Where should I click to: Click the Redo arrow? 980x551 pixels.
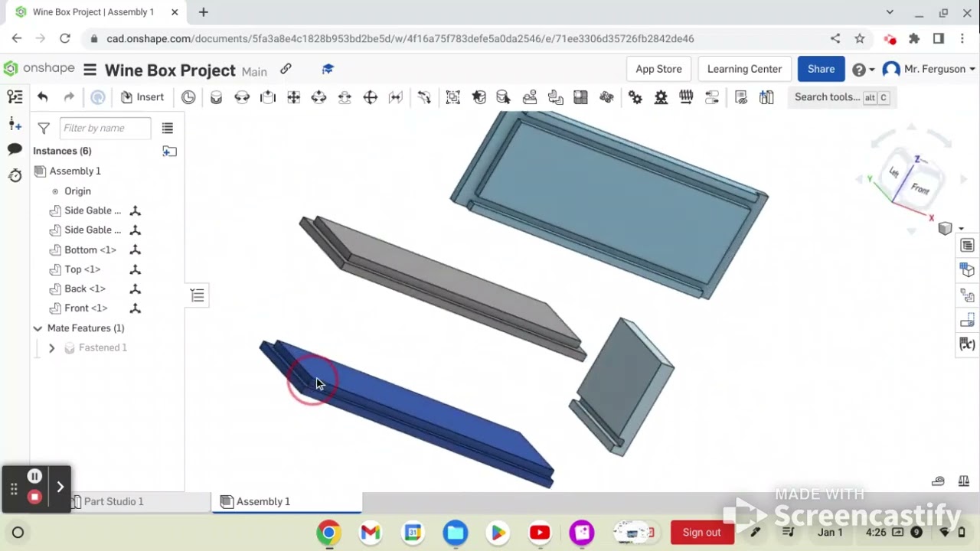pos(69,97)
